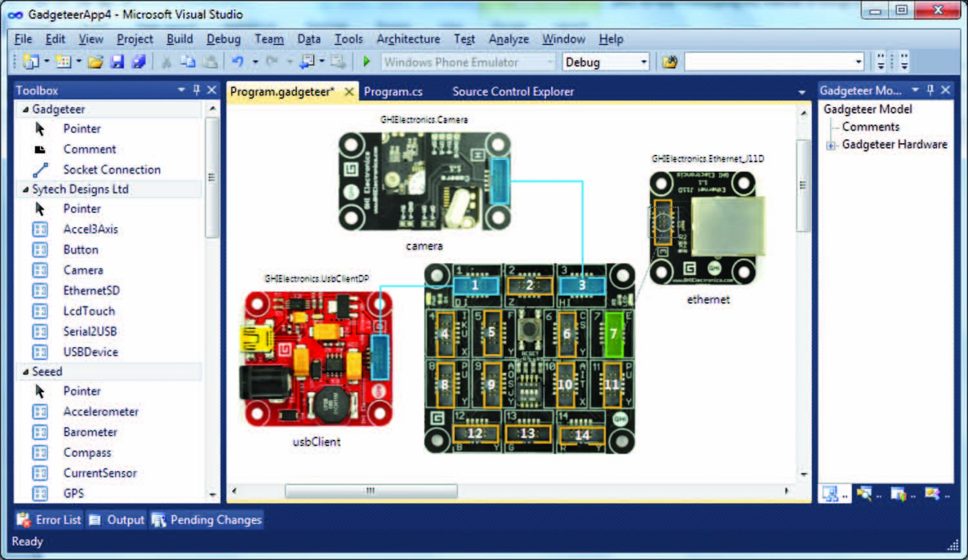Pin the Toolbox panel with pushpin
The width and height of the screenshot is (968, 560).
point(197,90)
